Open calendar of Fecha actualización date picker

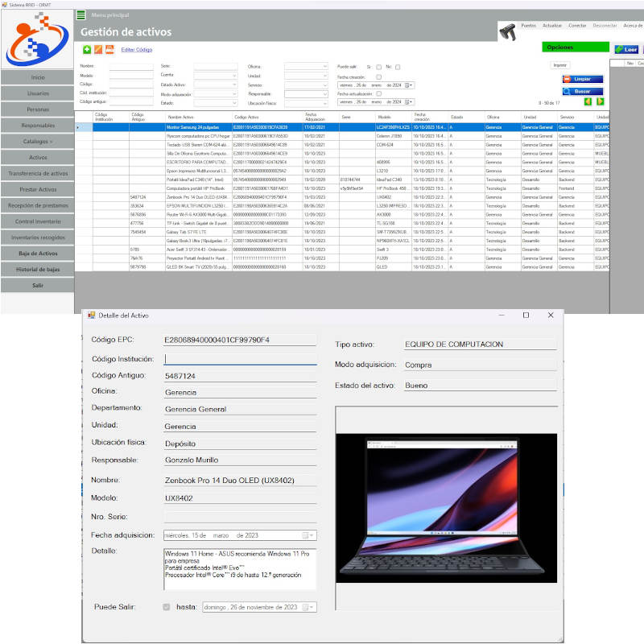point(408,102)
